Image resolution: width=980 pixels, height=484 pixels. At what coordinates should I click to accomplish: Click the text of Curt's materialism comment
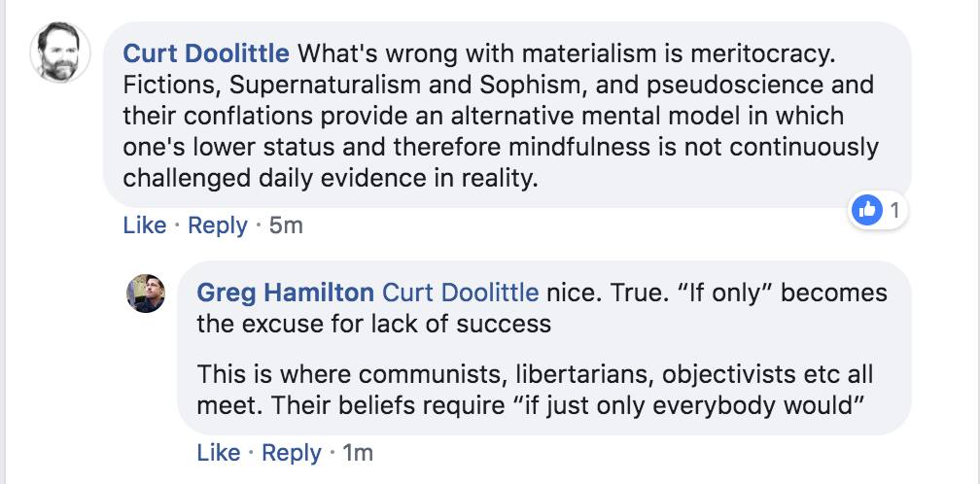(x=486, y=116)
